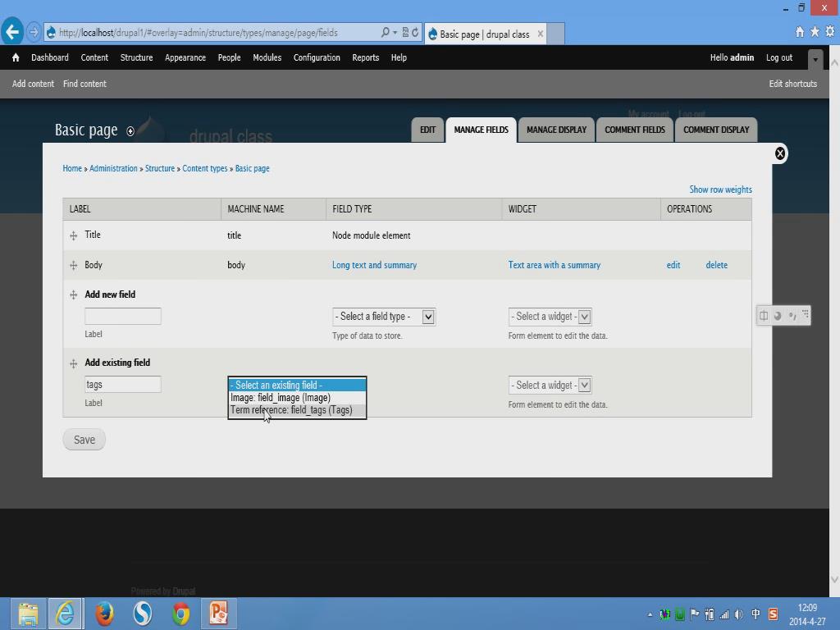Launch Google Chrome from the taskbar
The width and height of the screenshot is (840, 630).
pos(181,614)
